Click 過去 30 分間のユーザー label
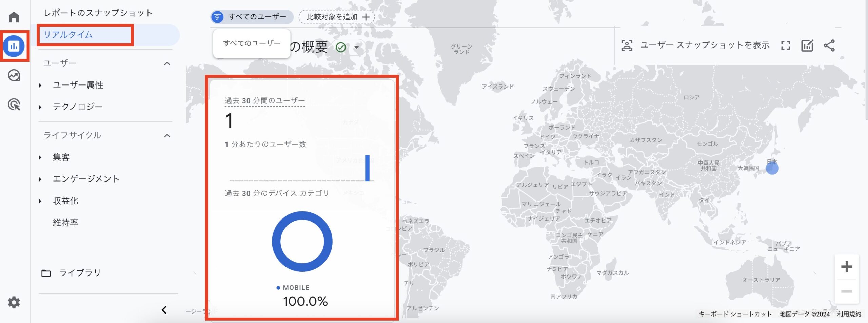Screen dimensions: 868x323 click(265, 101)
